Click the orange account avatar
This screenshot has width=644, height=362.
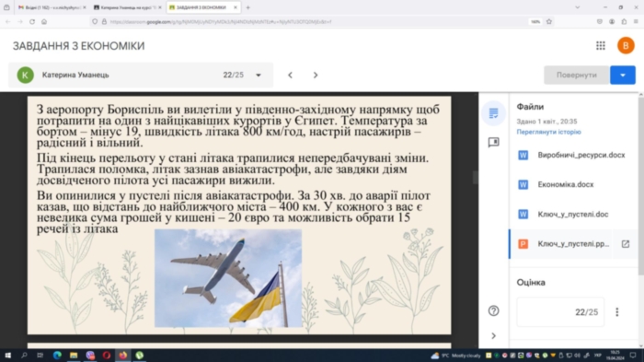coord(626,46)
